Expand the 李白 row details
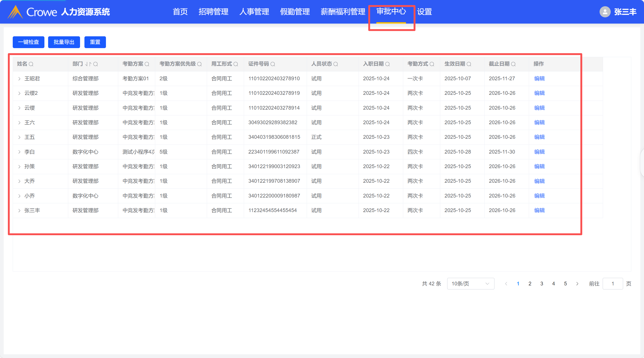Screen dimensions: 644x358 [x=19, y=152]
